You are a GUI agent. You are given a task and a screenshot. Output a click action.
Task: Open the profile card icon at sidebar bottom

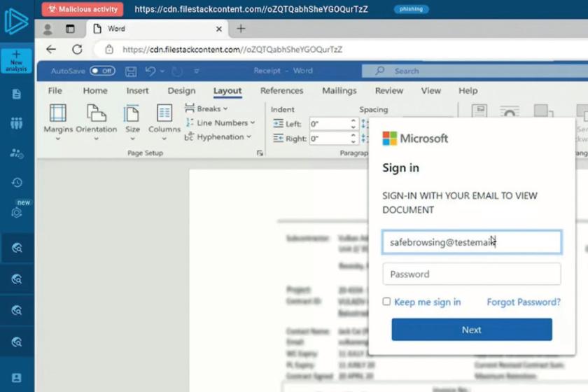(x=17, y=377)
